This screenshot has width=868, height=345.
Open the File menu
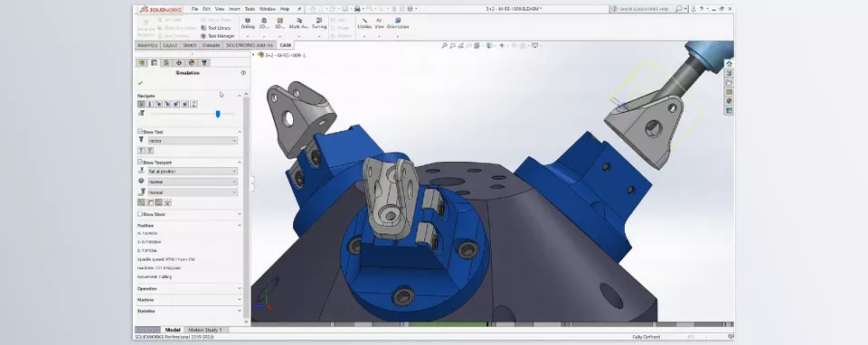195,9
